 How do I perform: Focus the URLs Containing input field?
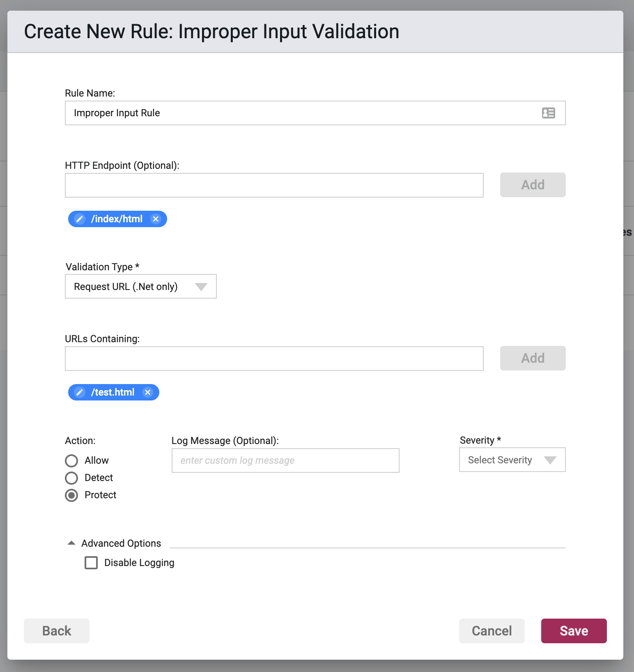click(274, 359)
